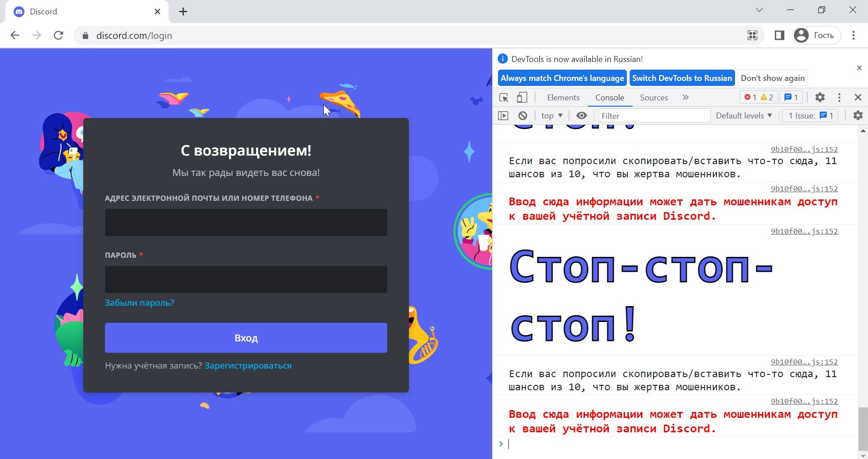Activate the inspect element picker tool
This screenshot has height=459, width=868.
point(504,98)
